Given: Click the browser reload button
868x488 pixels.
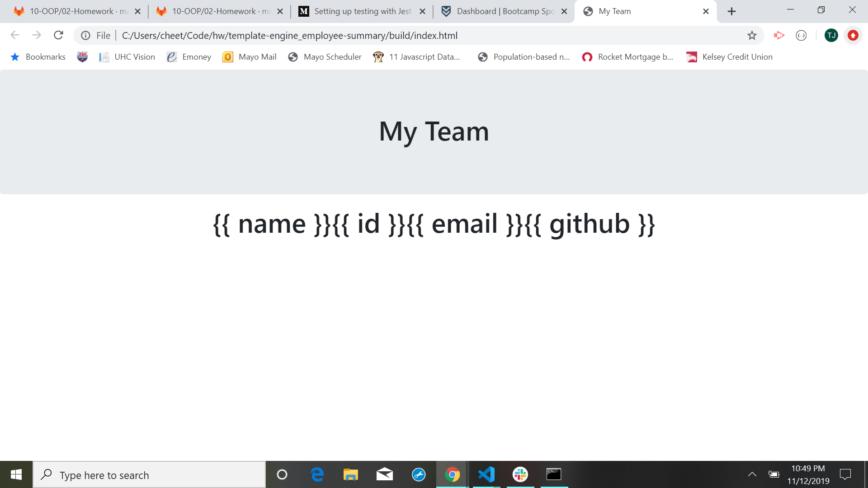Looking at the screenshot, I should [x=58, y=35].
